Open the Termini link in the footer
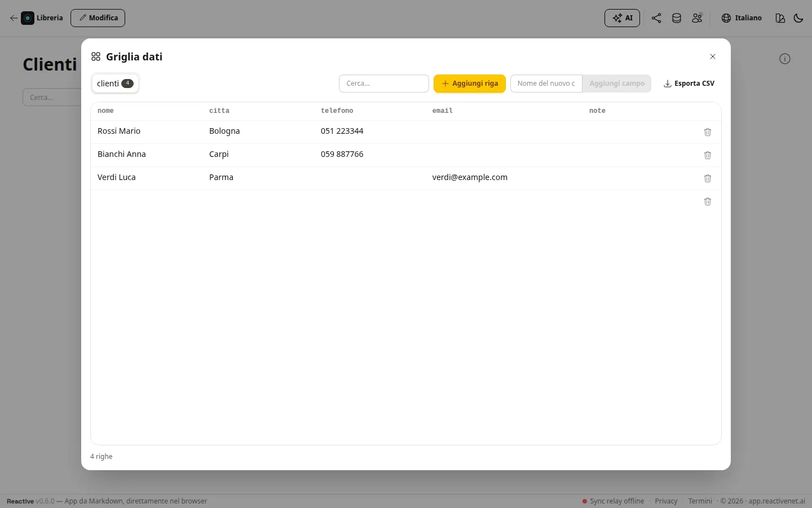This screenshot has width=812, height=508. click(x=700, y=501)
